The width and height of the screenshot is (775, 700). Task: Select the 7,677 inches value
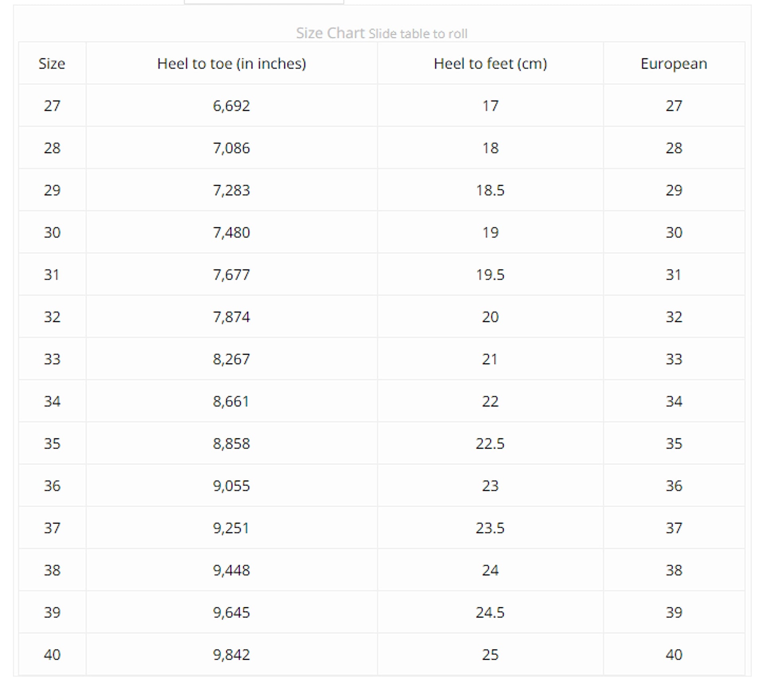pos(231,274)
